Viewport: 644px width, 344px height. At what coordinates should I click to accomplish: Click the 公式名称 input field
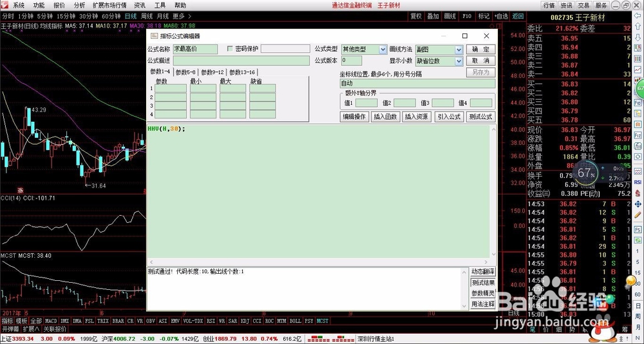[195, 49]
